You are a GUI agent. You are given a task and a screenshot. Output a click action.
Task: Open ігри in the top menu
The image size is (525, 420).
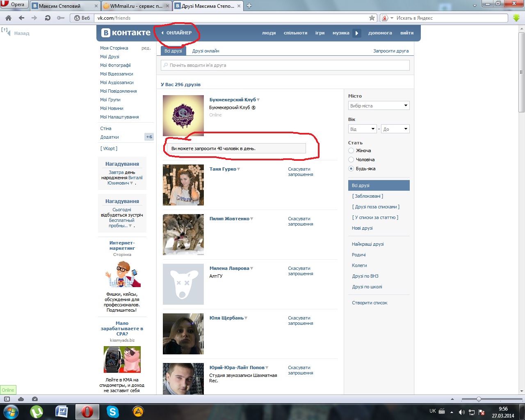tap(320, 33)
